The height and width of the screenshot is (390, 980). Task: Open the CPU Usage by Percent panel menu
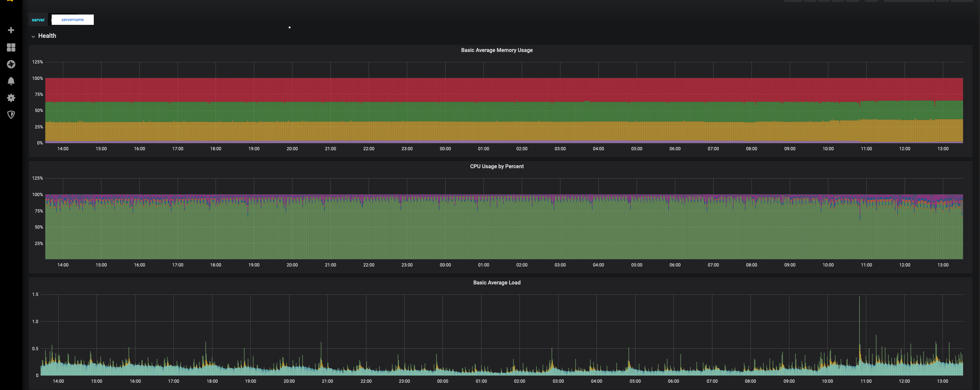[x=497, y=166]
